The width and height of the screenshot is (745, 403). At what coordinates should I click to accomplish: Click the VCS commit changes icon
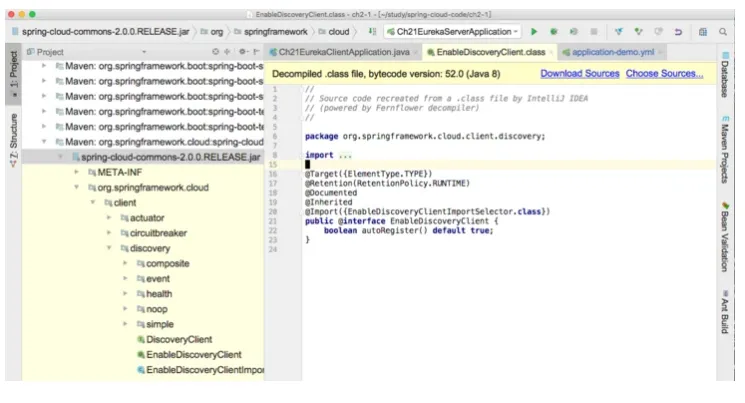pyautogui.click(x=639, y=32)
